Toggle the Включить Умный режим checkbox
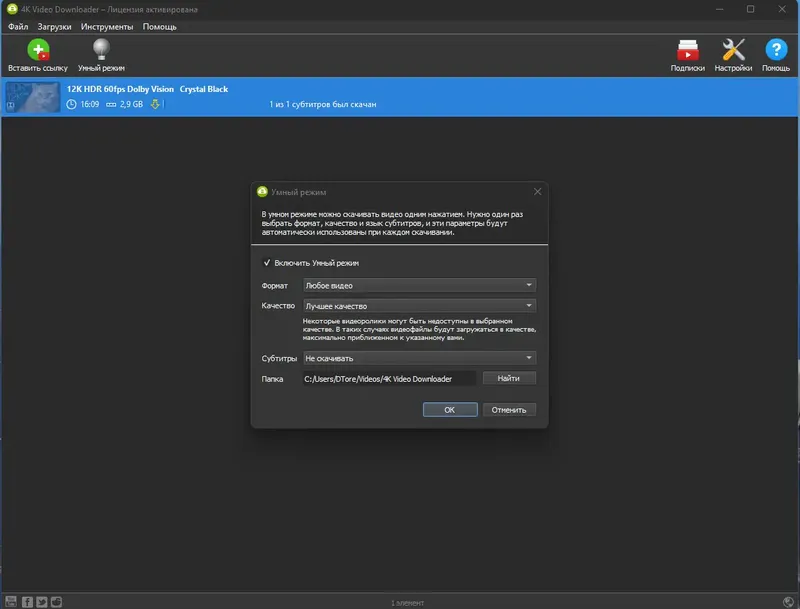Image resolution: width=800 pixels, height=609 pixels. [x=267, y=263]
